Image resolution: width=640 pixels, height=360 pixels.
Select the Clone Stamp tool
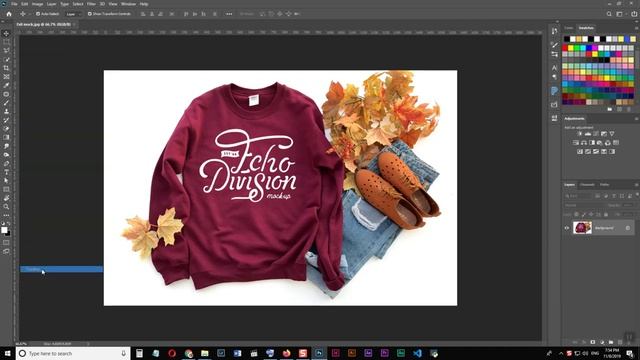[6, 111]
